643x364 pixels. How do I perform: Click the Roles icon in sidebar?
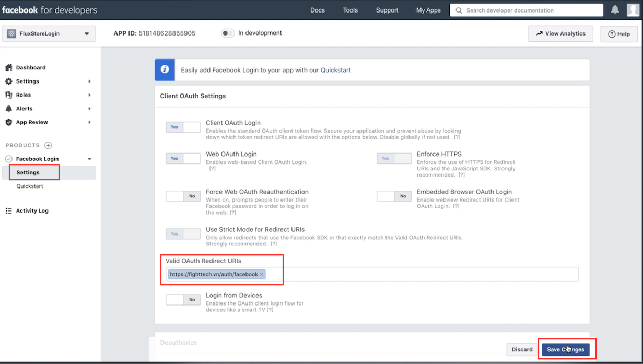click(8, 95)
